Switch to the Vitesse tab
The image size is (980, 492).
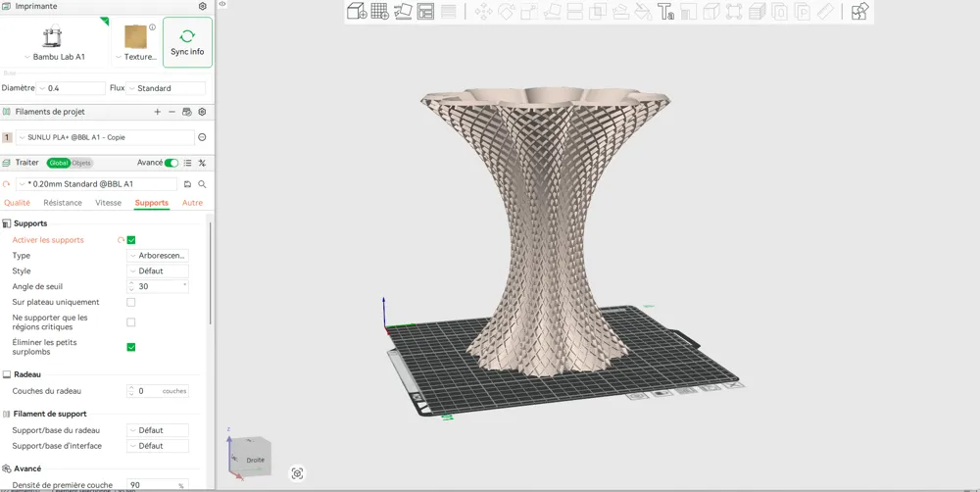108,203
